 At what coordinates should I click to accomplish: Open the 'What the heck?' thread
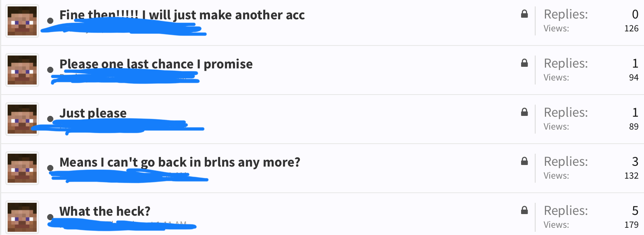[x=105, y=211]
